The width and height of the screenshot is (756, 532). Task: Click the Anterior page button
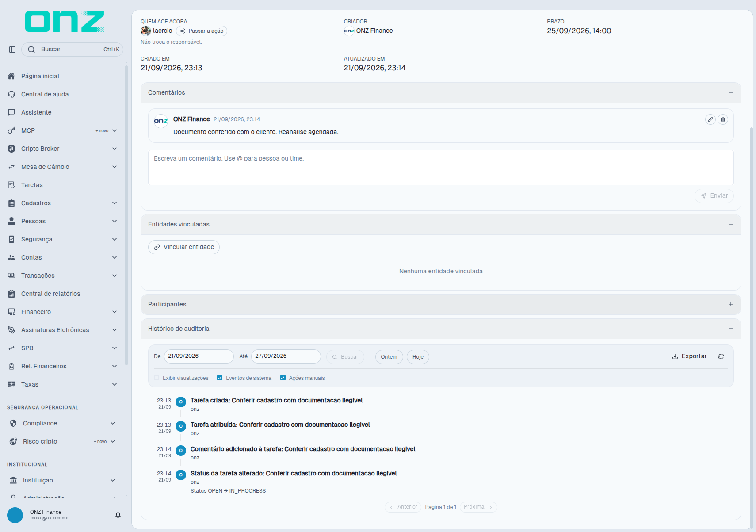point(403,507)
